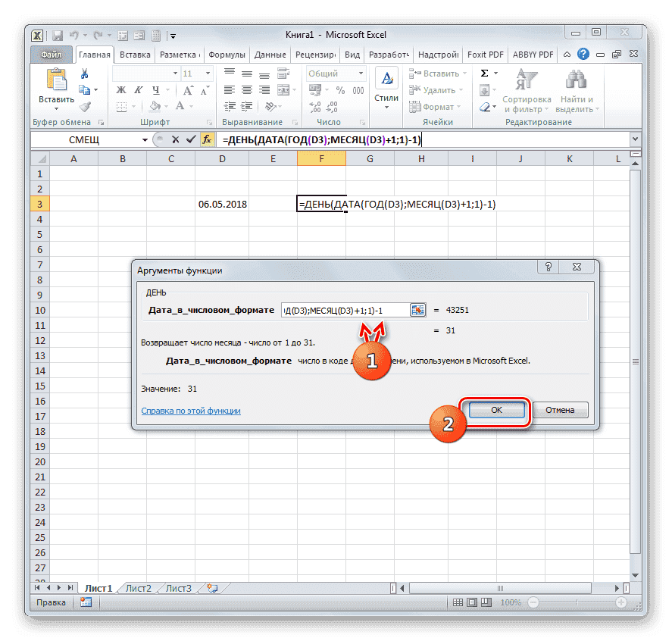Image resolution: width=672 pixels, height=641 pixels.
Task: Cancel formula entry with the X icon
Action: (x=176, y=139)
